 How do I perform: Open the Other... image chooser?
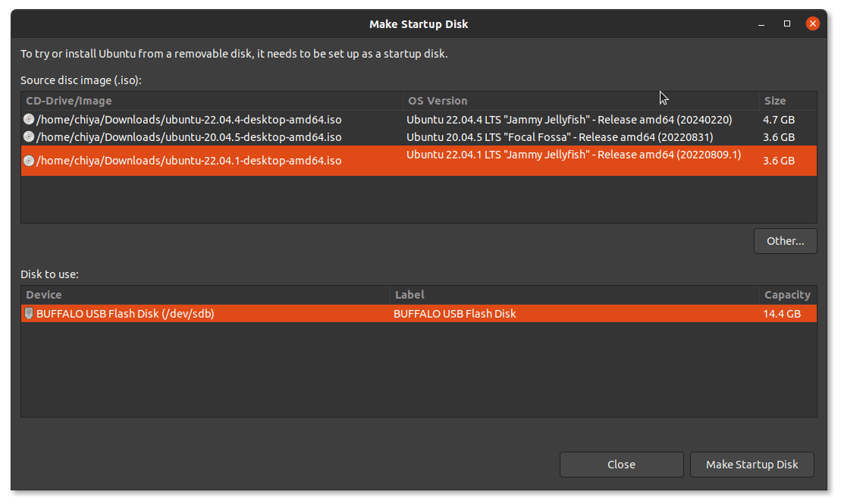click(x=785, y=240)
